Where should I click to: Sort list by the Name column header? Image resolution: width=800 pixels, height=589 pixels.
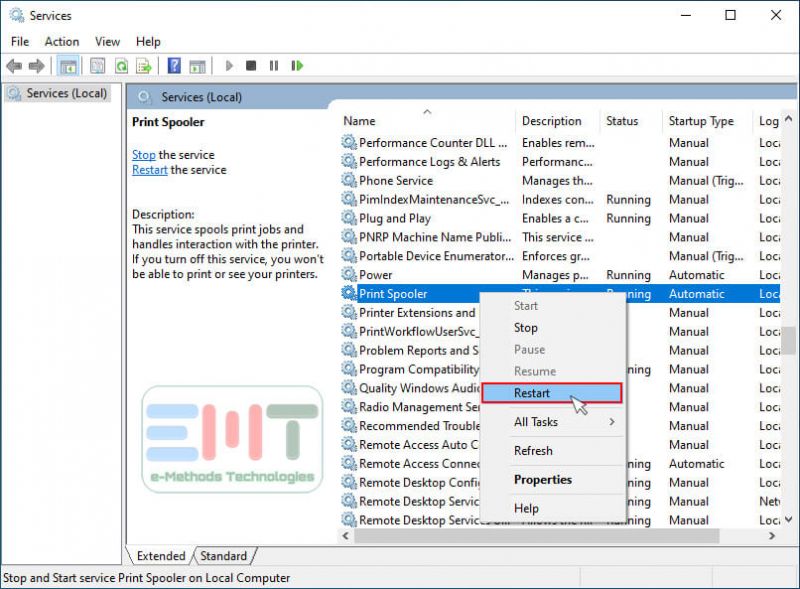pyautogui.click(x=359, y=121)
